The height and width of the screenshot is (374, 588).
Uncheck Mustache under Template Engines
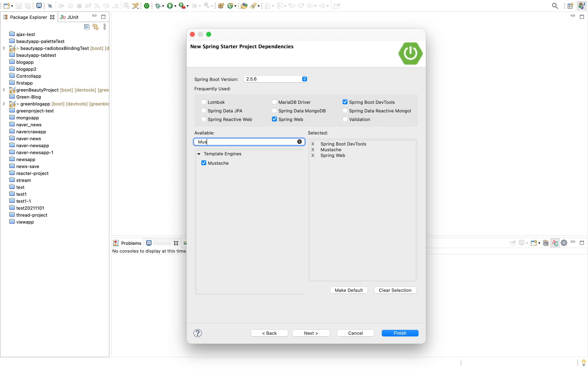[204, 163]
